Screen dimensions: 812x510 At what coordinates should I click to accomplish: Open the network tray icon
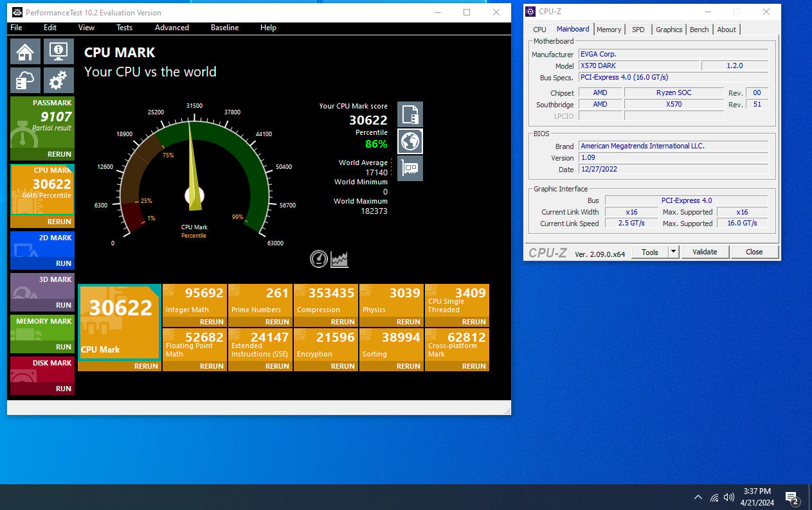pyautogui.click(x=714, y=497)
